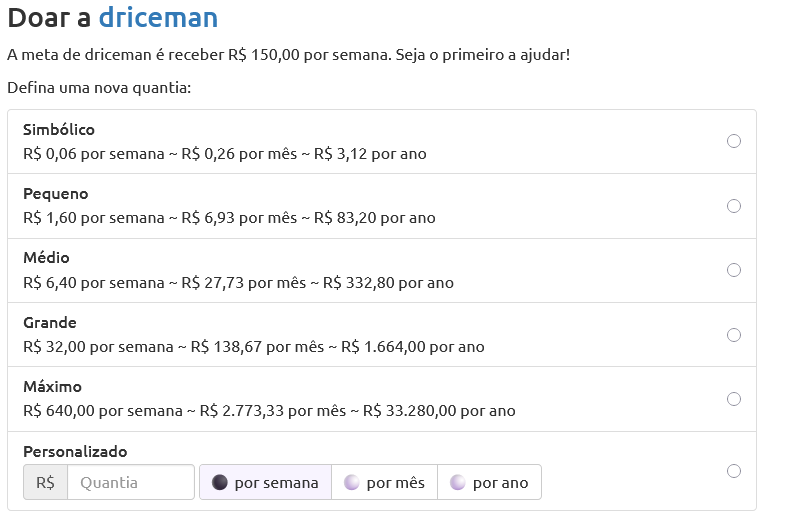Click the Pequeno option title text

pos(56,194)
